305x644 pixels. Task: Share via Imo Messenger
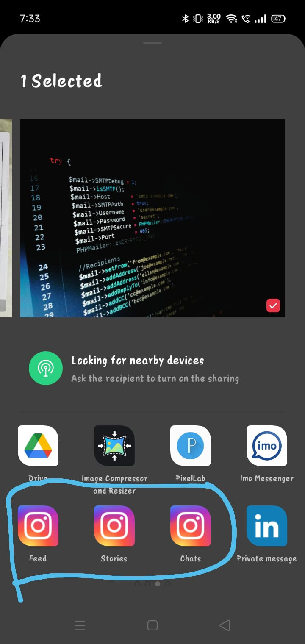click(267, 446)
